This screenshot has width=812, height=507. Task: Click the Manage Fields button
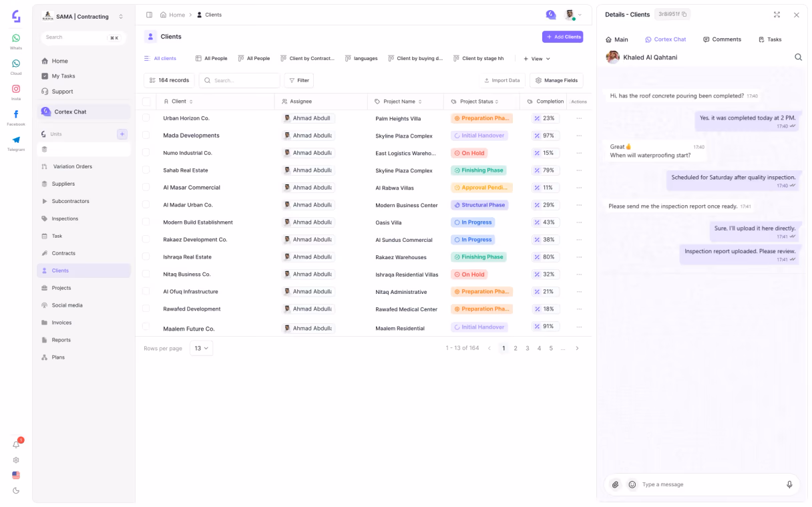coord(556,80)
